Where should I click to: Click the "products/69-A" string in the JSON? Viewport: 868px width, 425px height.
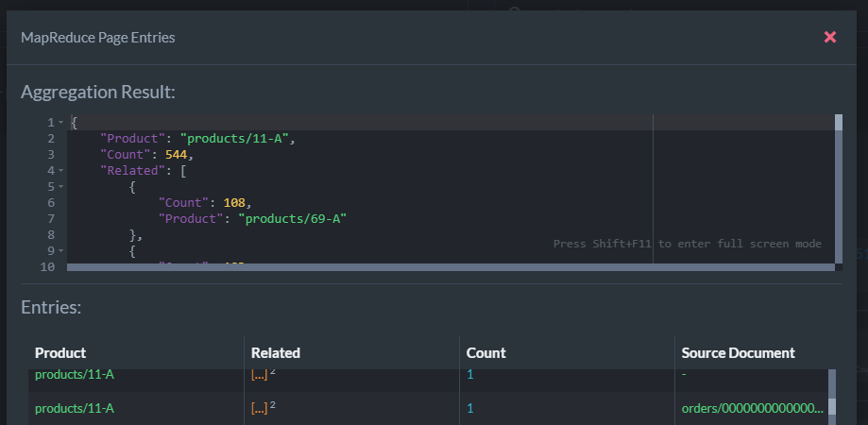pos(292,218)
